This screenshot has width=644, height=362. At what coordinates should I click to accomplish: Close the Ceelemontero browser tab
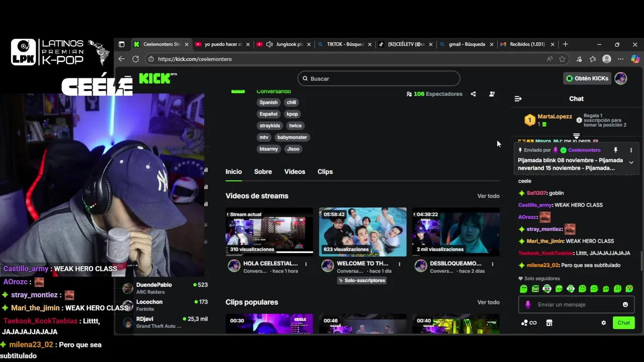tap(186, 44)
